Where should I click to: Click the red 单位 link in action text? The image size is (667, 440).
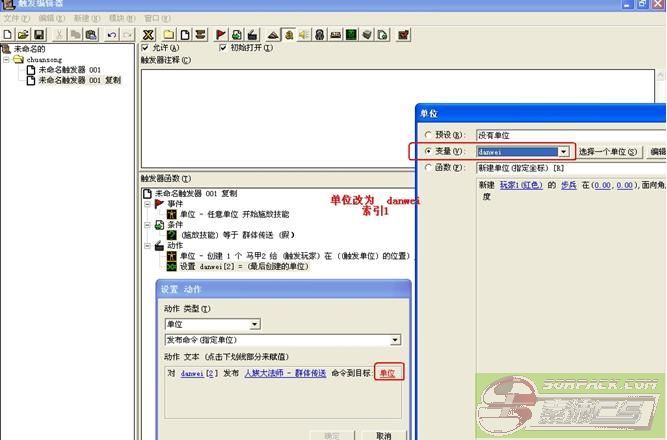[x=388, y=373]
